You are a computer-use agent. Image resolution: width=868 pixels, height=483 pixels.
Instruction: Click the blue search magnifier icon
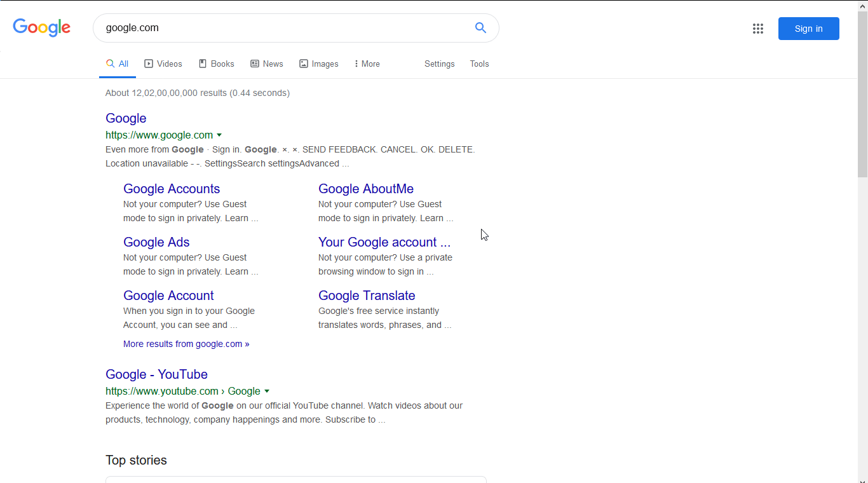480,28
